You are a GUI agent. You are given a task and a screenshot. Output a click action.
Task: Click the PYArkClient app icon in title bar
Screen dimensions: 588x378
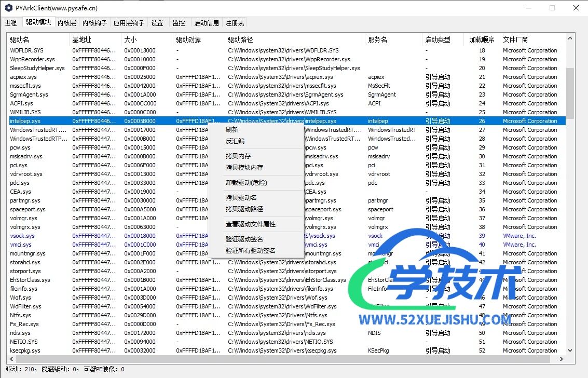tap(8, 8)
